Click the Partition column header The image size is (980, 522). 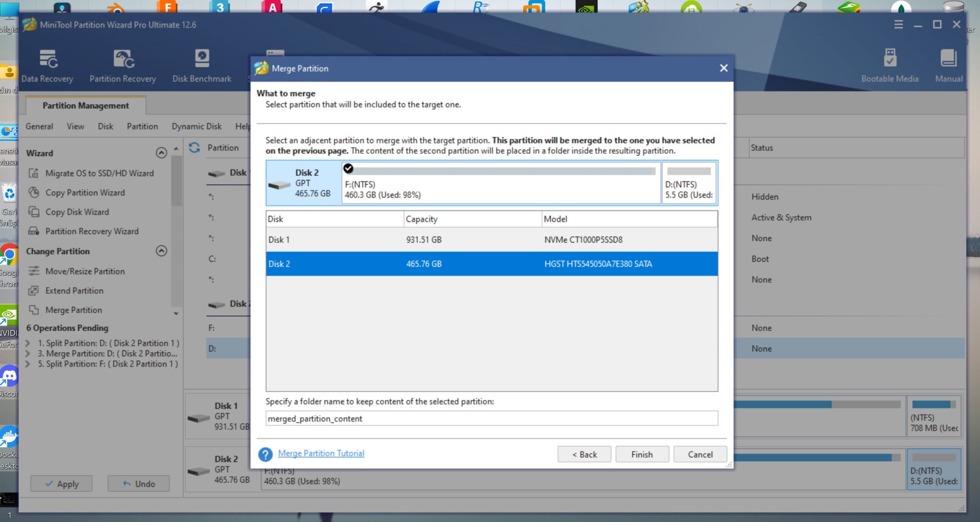(223, 147)
